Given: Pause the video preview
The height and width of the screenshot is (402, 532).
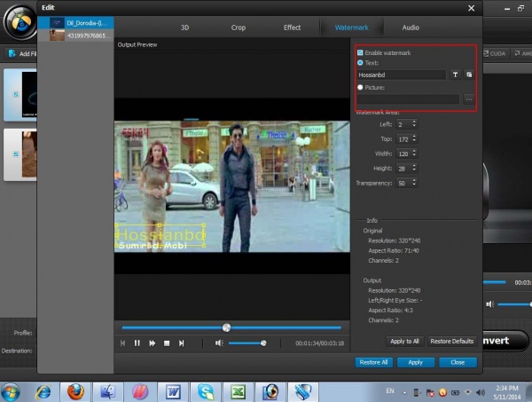Looking at the screenshot, I should [x=137, y=343].
